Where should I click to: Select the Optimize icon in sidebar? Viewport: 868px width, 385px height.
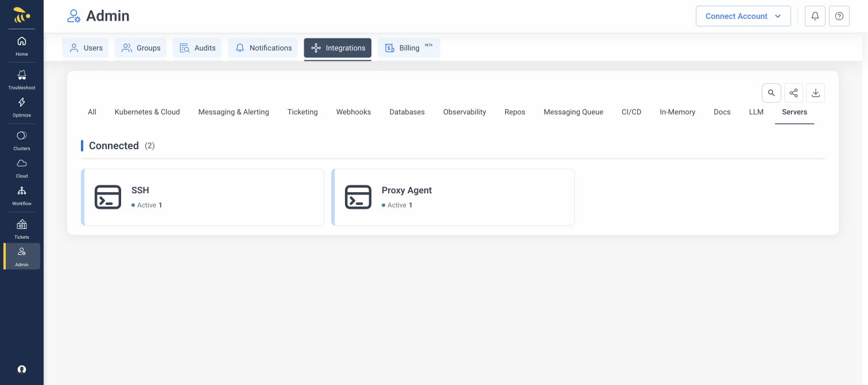22,107
